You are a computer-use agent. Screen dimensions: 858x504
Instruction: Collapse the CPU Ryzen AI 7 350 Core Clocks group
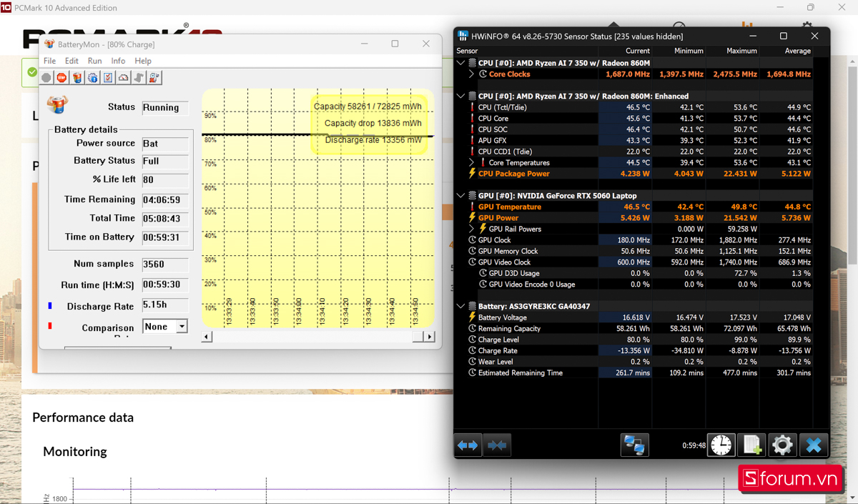pyautogui.click(x=461, y=63)
